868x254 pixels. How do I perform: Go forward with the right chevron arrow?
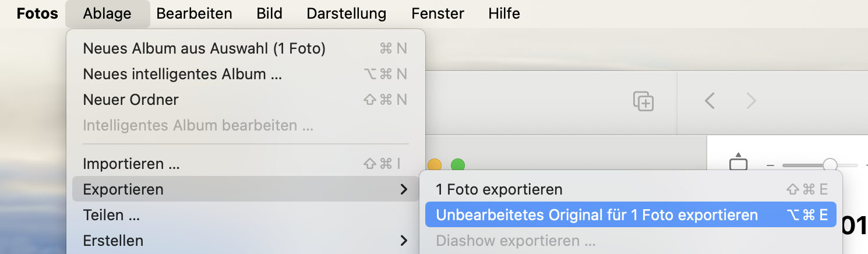(751, 101)
